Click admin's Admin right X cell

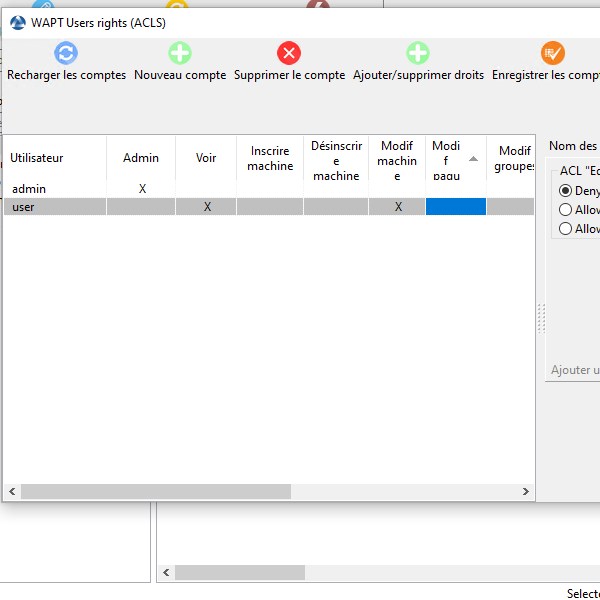point(142,189)
